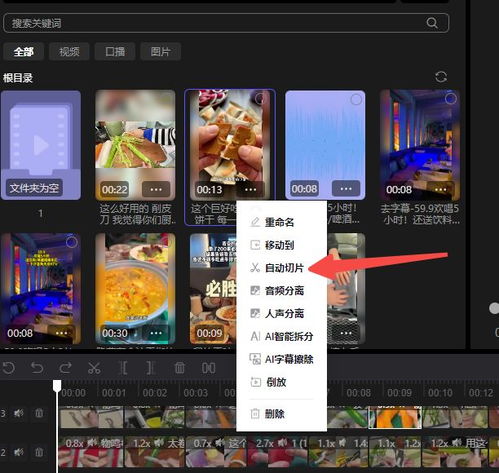Screen dimensions: 499x473
Task: Switch to the 视频 filter tab
Action: [69, 52]
